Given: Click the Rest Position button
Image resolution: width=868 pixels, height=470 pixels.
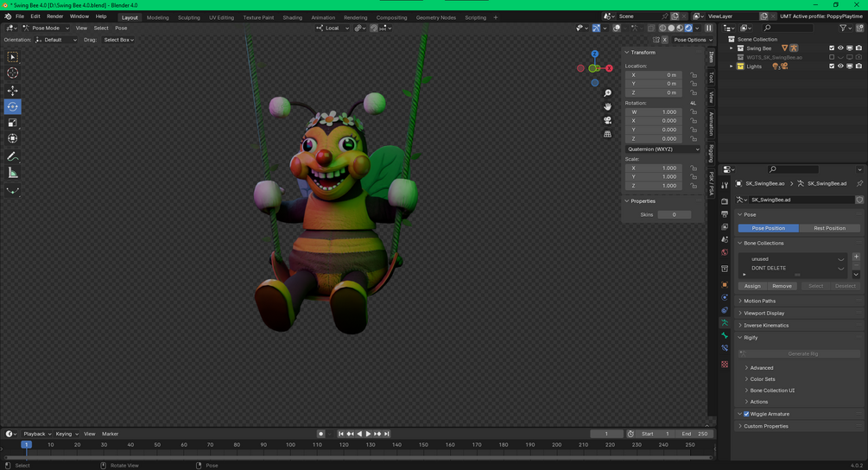Looking at the screenshot, I should (829, 228).
